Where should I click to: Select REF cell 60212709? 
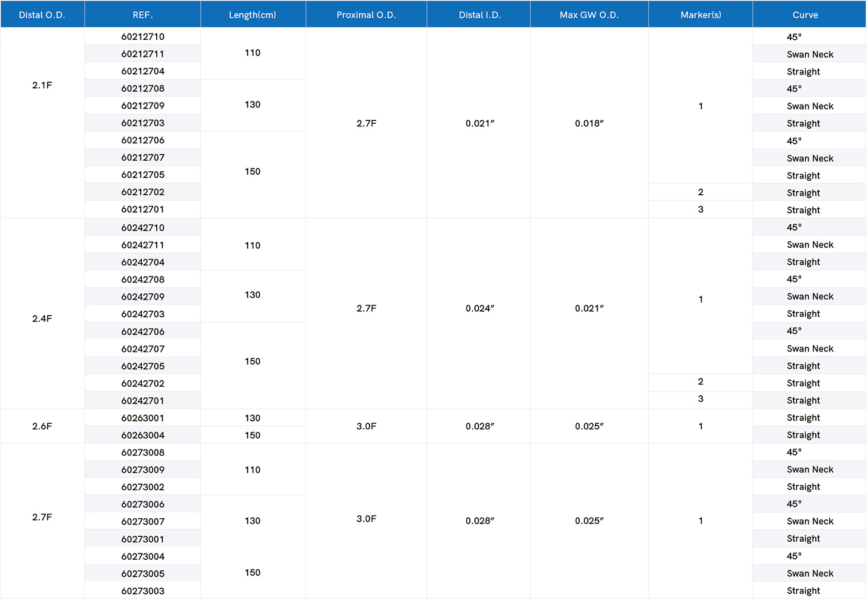[143, 106]
